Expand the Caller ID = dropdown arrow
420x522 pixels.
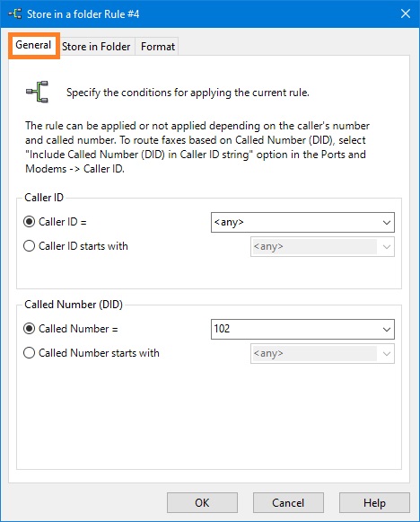[387, 223]
